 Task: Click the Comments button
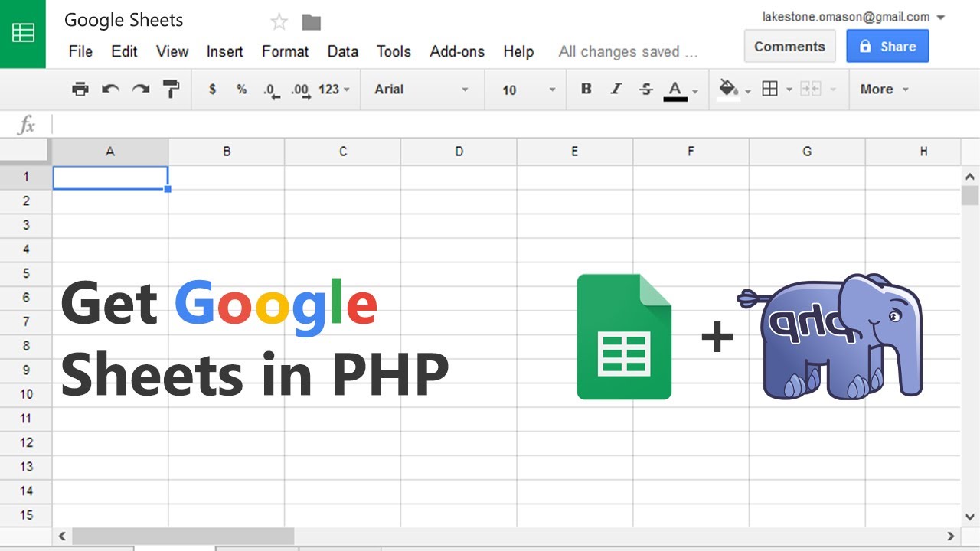point(790,46)
